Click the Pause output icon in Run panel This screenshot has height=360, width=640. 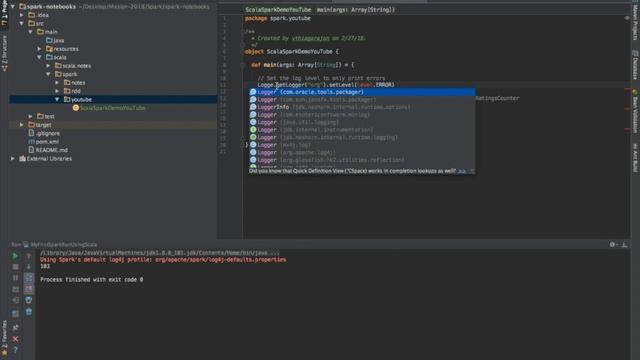click(15, 278)
